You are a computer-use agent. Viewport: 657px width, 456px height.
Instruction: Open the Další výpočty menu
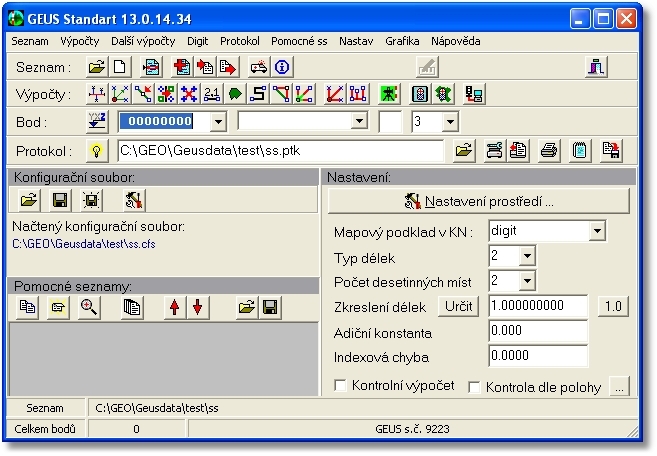coord(143,41)
